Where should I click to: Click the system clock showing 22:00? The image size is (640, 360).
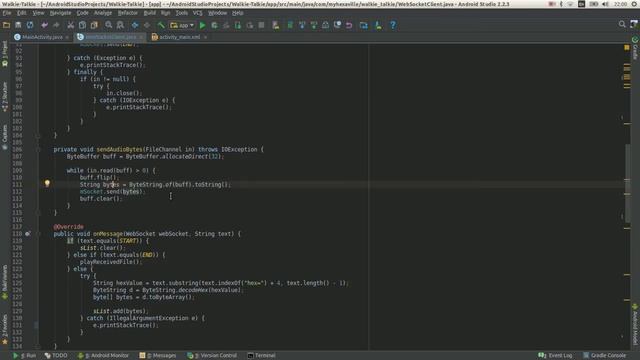point(620,4)
